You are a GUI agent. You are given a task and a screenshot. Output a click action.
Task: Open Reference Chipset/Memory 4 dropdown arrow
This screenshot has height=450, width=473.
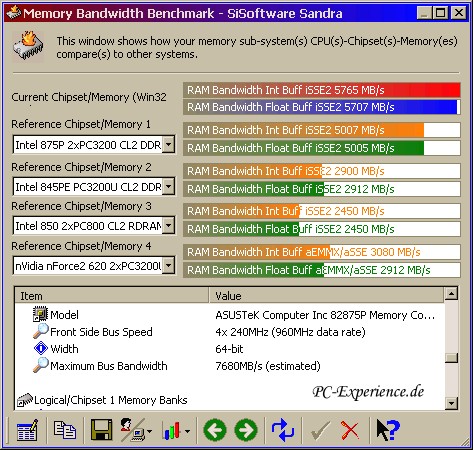(x=169, y=266)
